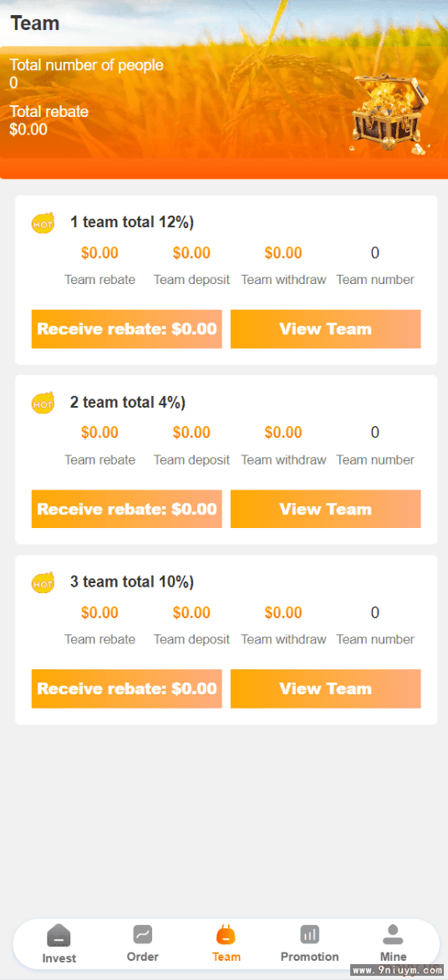448x980 pixels.
Task: Open the Promotion bar chart icon
Action: coord(309,934)
